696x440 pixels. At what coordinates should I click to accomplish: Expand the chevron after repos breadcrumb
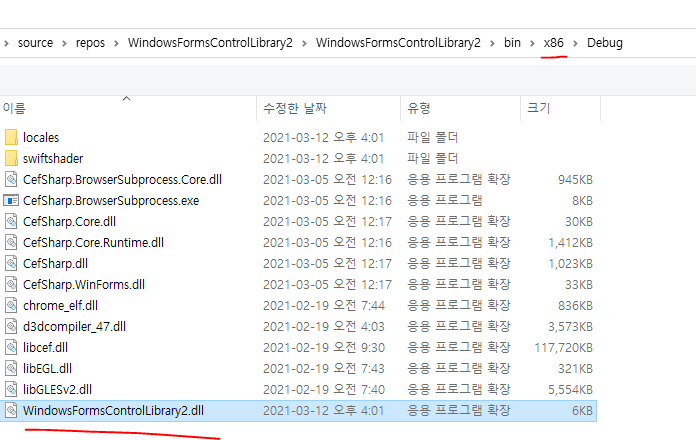click(116, 44)
